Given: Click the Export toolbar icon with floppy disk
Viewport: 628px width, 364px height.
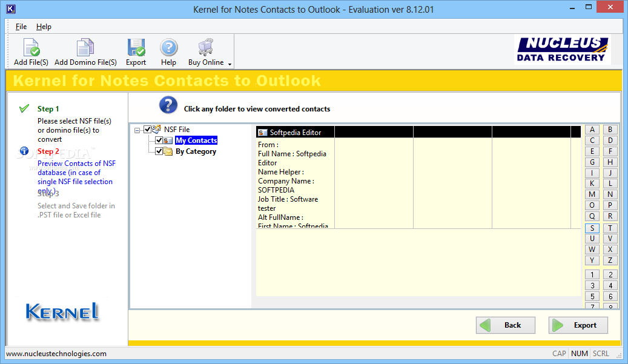Looking at the screenshot, I should click(x=136, y=48).
